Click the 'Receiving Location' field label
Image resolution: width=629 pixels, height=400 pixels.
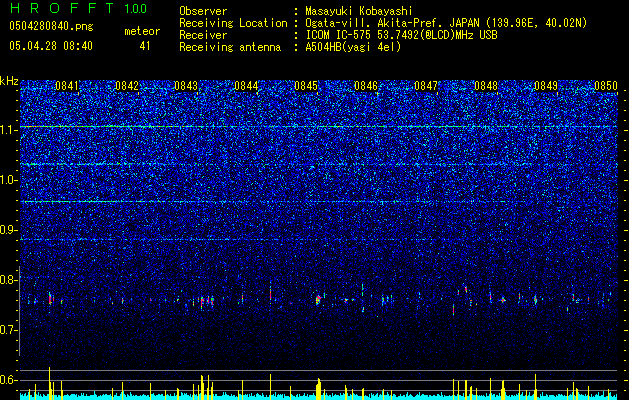[233, 23]
